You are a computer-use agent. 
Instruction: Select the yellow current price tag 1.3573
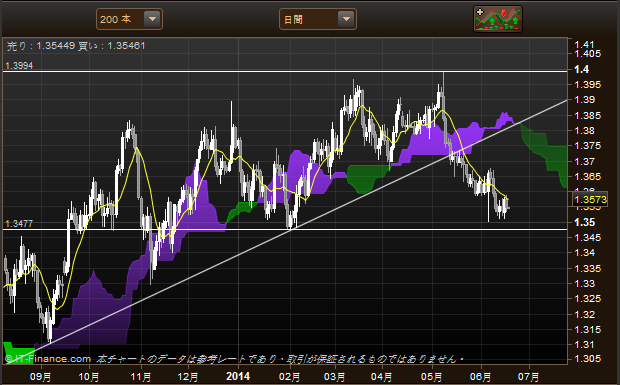point(590,199)
